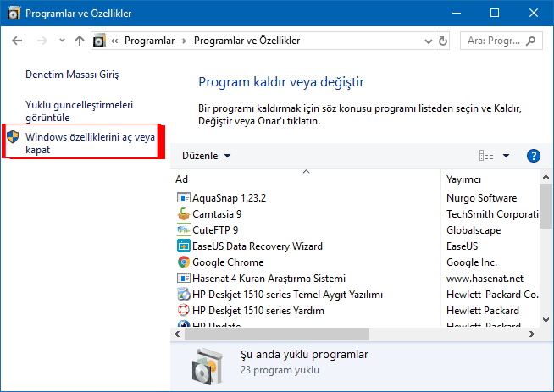The height and width of the screenshot is (392, 554).
Task: Select HP Deskjet 1510 series Temel Aygıt Yazılımı
Action: pos(287,295)
